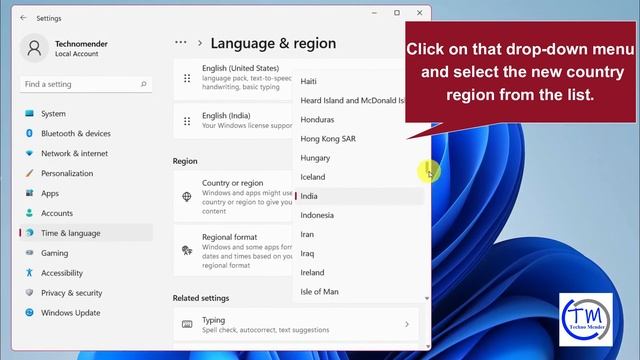
Task: Open the Typing settings row
Action: [296, 324]
